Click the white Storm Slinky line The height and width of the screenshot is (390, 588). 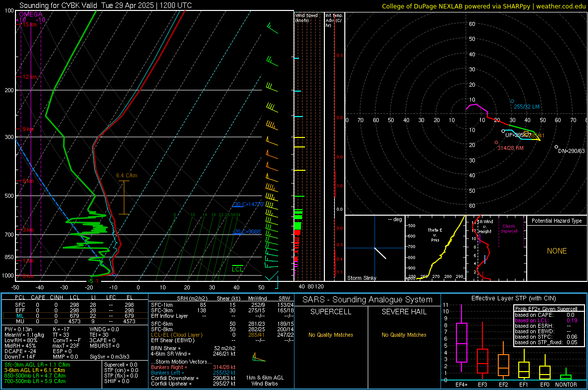click(380, 253)
